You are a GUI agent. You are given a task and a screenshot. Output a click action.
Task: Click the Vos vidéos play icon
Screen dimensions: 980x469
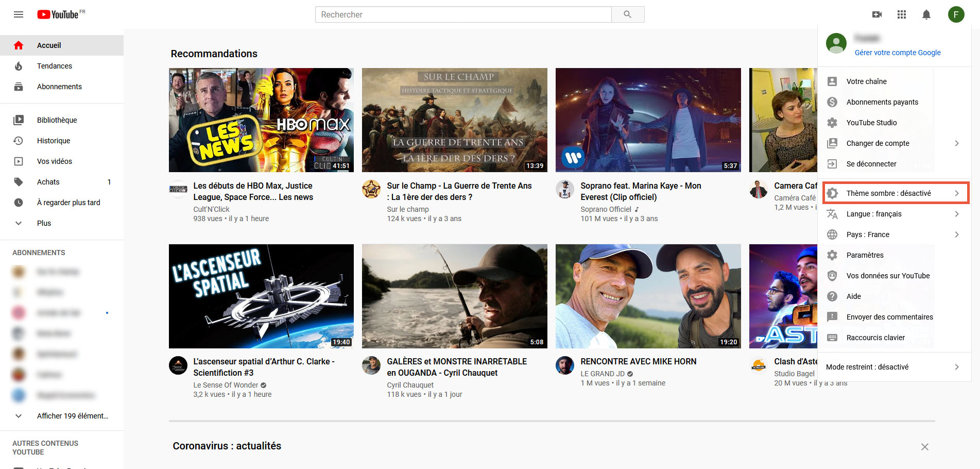(19, 161)
